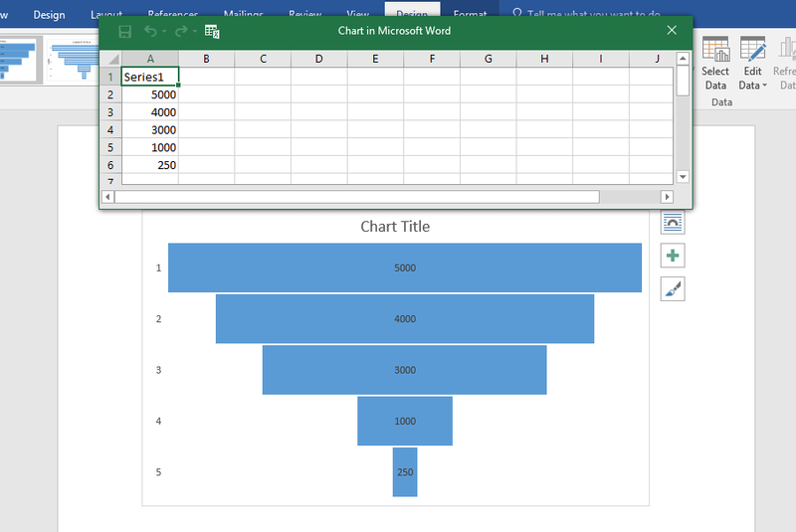Select column A header in spreadsheet
The height and width of the screenshot is (532, 796).
150,59
